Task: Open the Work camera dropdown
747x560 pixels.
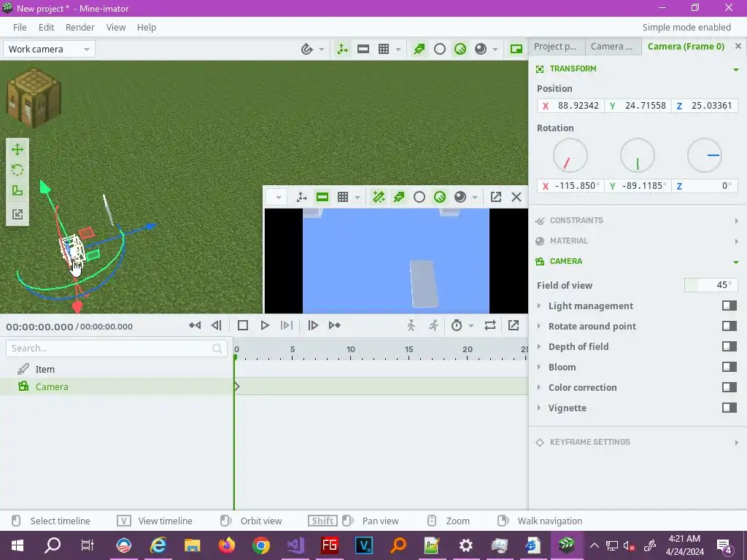Action: (x=49, y=49)
